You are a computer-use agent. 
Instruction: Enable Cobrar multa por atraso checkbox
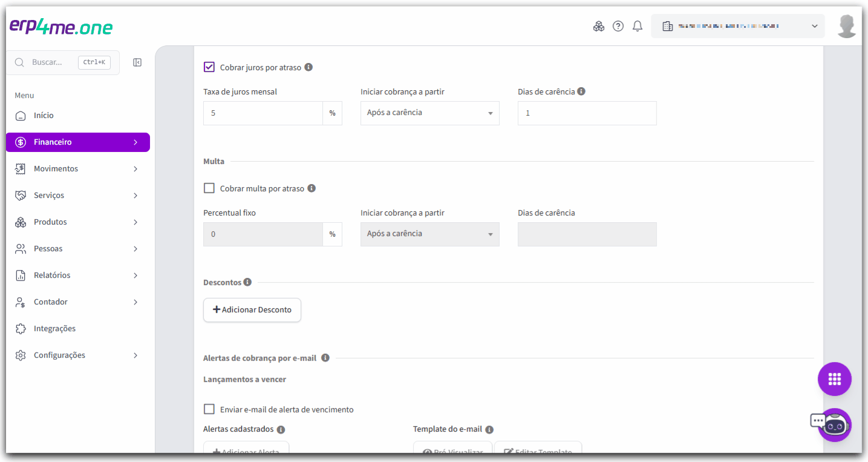pyautogui.click(x=209, y=188)
